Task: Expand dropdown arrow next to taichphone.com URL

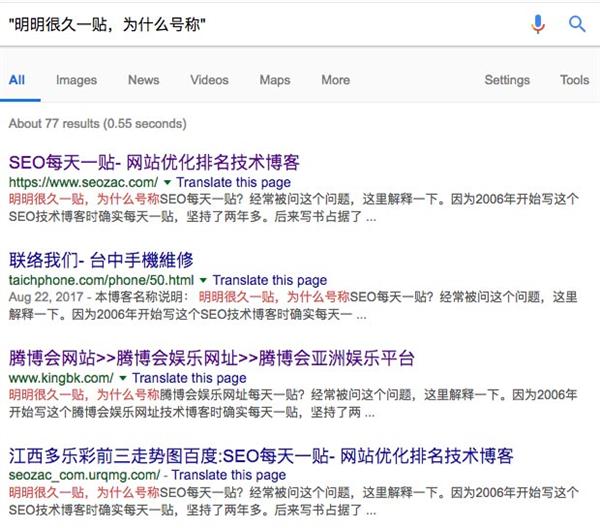Action: click(x=203, y=281)
